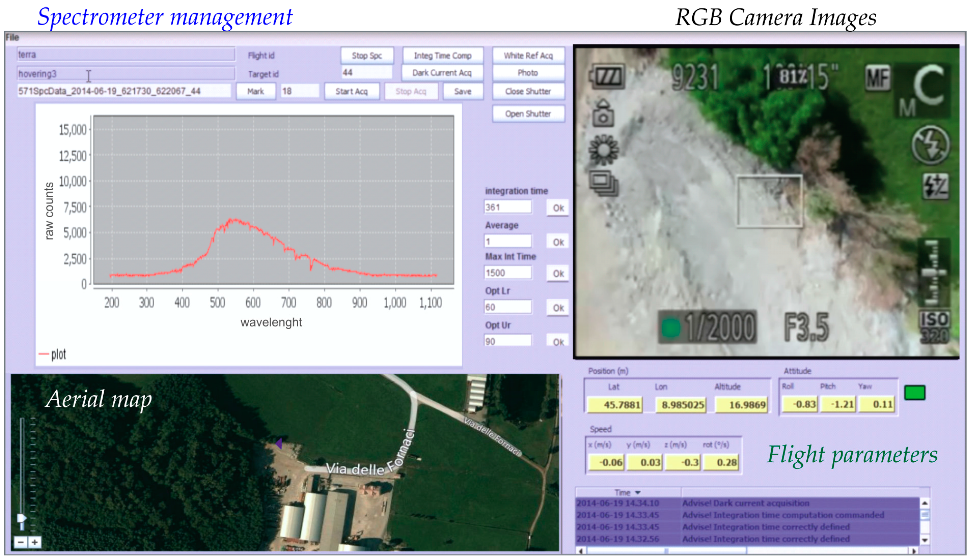The height and width of the screenshot is (560, 972).
Task: Click the log table's scroll-up arrow
Action: [925, 503]
